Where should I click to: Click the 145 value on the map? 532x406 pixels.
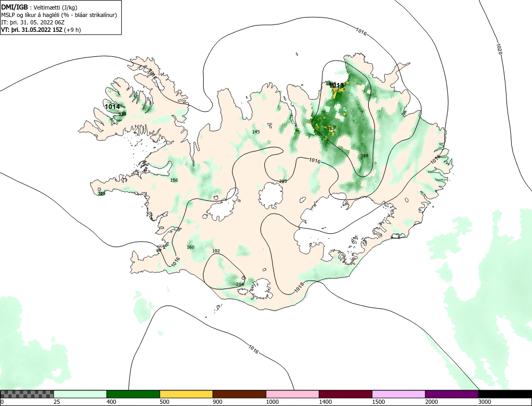pyautogui.click(x=256, y=131)
